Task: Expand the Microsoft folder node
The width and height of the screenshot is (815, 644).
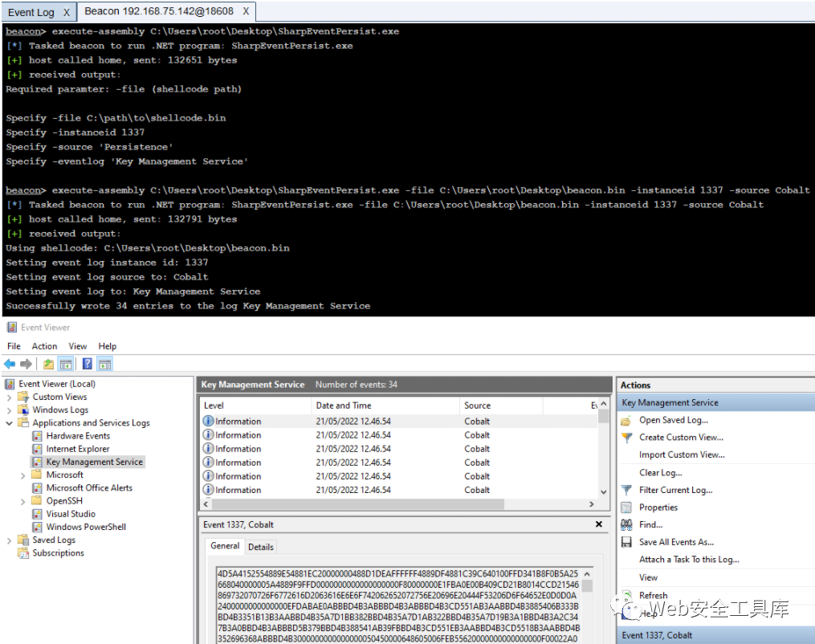Action: coord(22,475)
